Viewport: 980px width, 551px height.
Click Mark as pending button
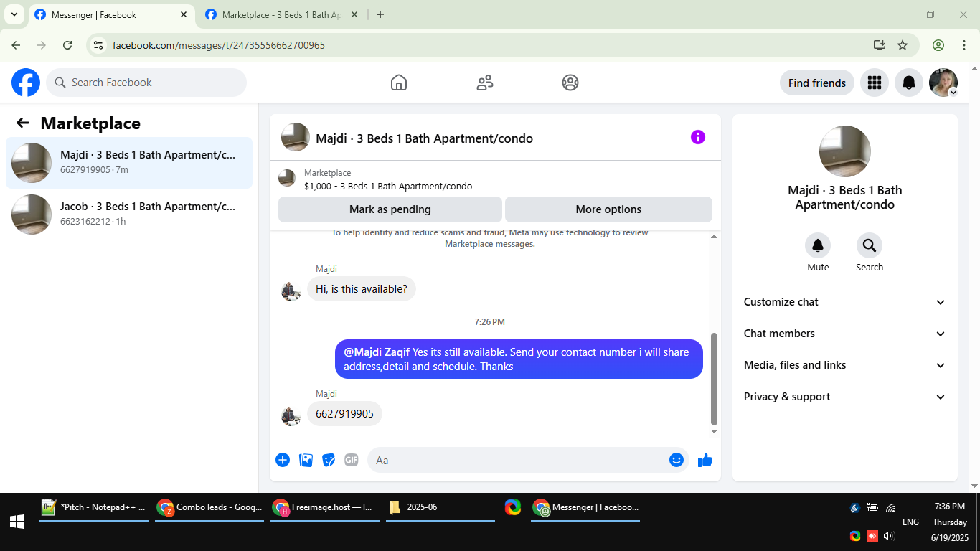click(x=390, y=209)
